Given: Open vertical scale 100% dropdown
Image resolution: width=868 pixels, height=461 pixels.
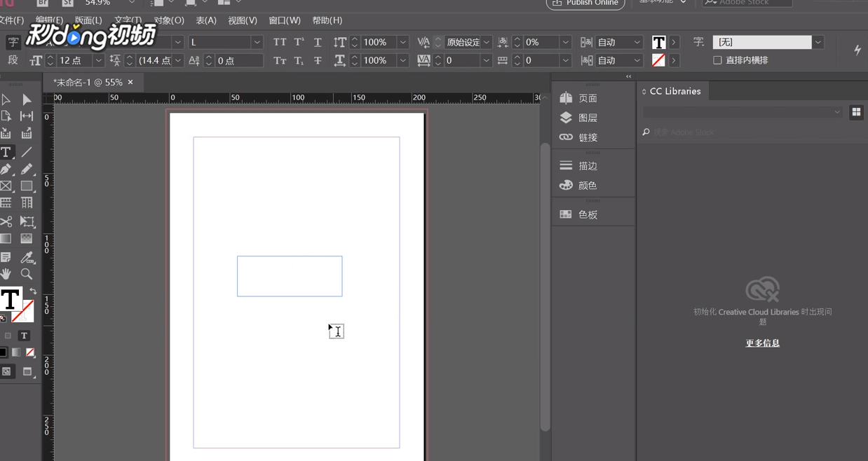Looking at the screenshot, I should coord(403,43).
